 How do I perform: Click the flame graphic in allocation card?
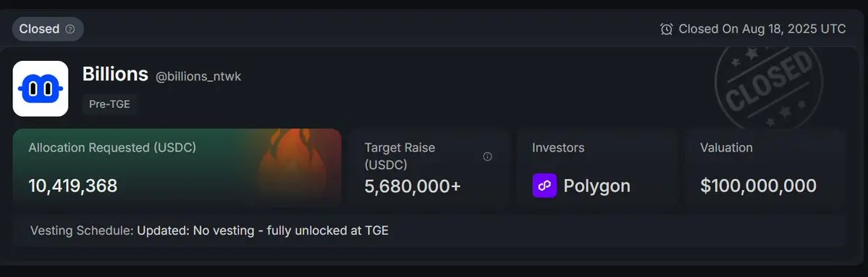click(292, 165)
